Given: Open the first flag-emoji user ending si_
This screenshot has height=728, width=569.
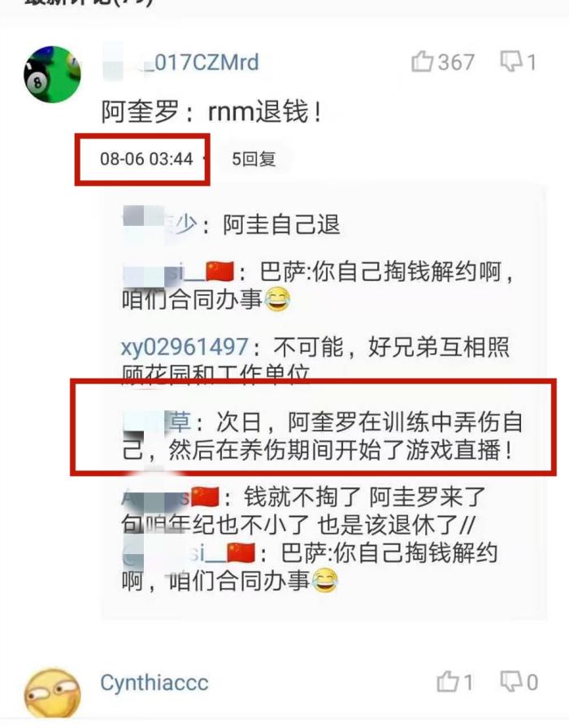Looking at the screenshot, I should click(178, 272).
